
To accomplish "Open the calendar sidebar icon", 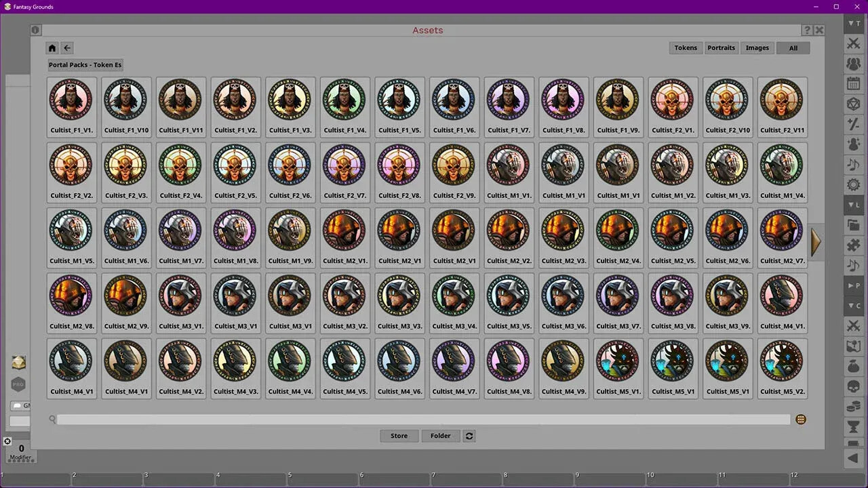I will pyautogui.click(x=853, y=84).
